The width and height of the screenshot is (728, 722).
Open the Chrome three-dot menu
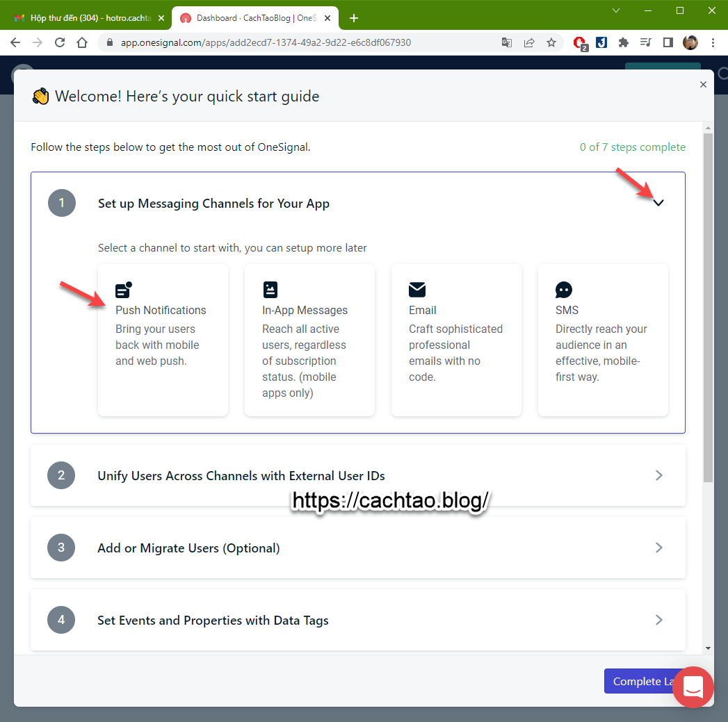pos(713,42)
